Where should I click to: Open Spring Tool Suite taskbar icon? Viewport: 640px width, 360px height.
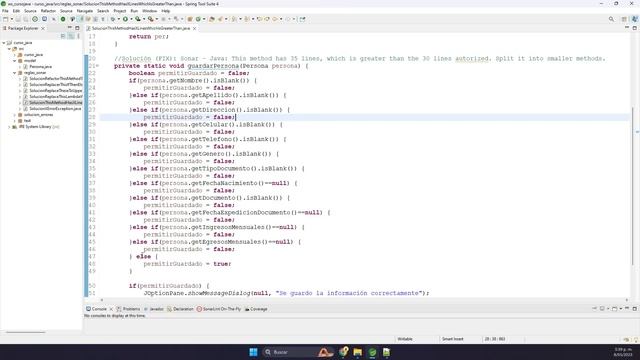coord(372,352)
